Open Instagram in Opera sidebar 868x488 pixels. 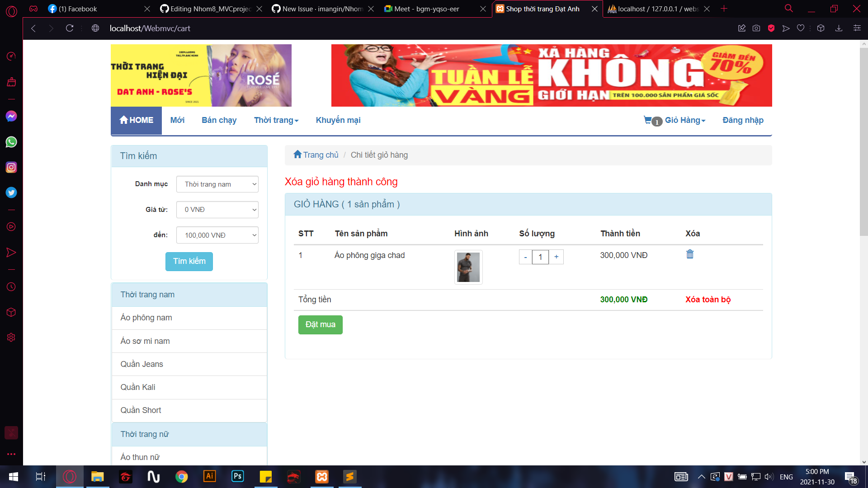(x=11, y=167)
